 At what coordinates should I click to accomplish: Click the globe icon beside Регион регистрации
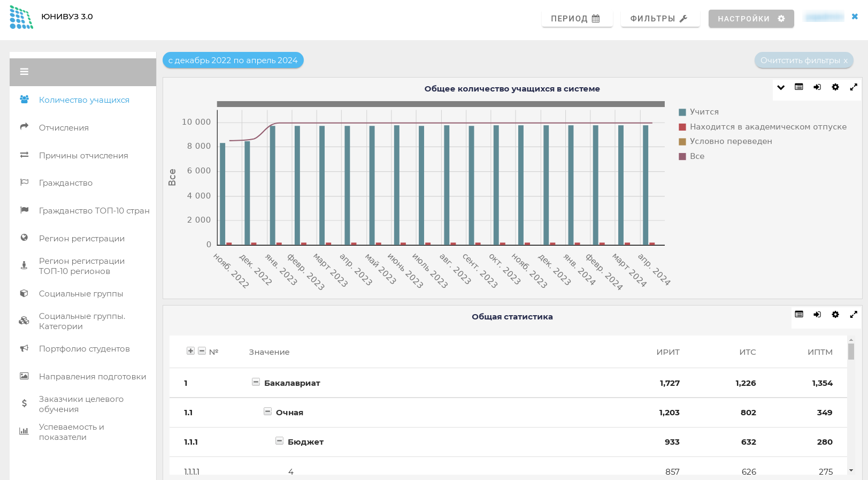[x=24, y=238]
